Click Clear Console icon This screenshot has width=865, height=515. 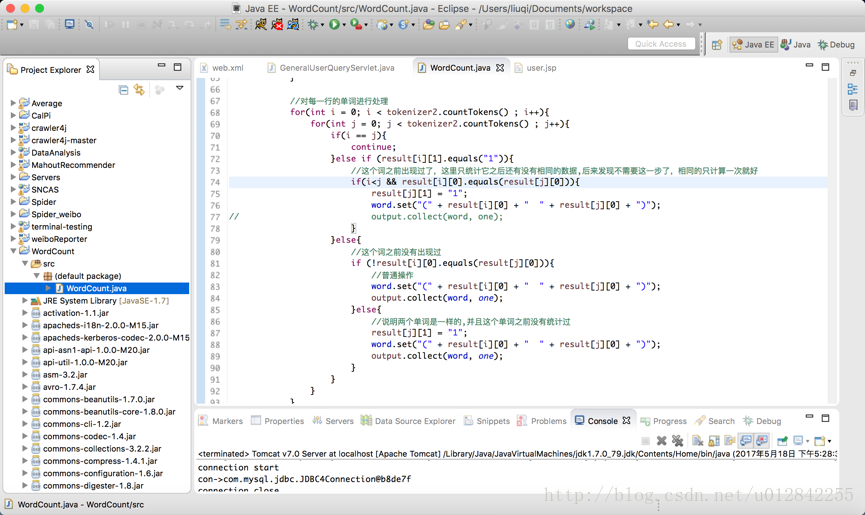coord(698,441)
